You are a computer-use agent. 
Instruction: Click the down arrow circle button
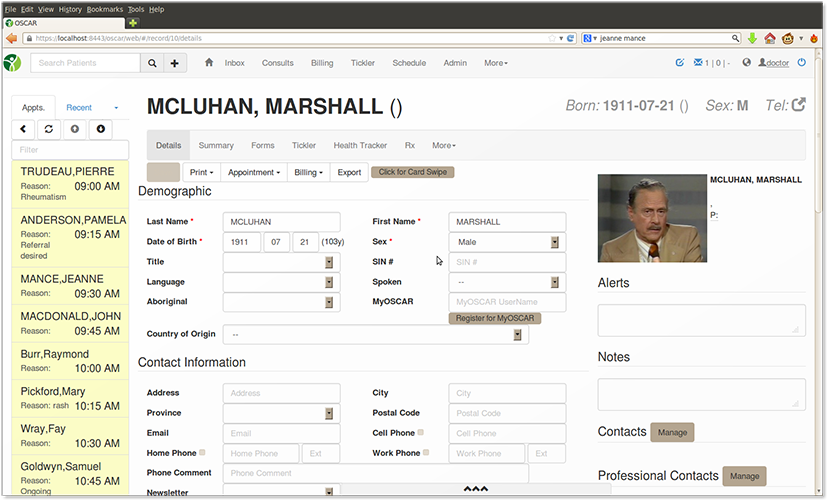101,129
